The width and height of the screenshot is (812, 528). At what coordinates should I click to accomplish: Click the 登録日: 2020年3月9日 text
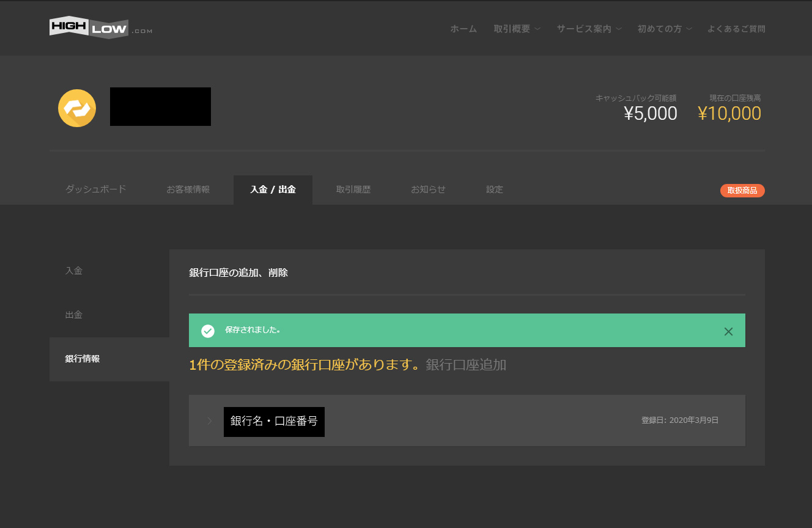[680, 420]
